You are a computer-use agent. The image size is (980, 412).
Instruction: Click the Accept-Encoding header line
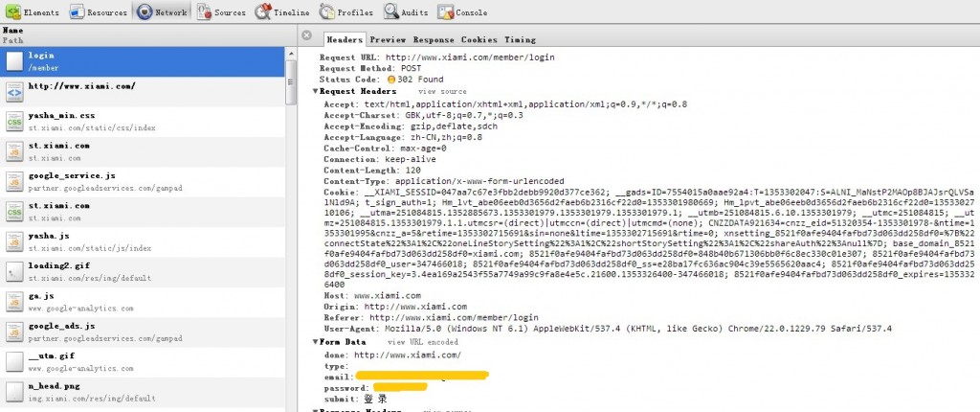[411, 126]
